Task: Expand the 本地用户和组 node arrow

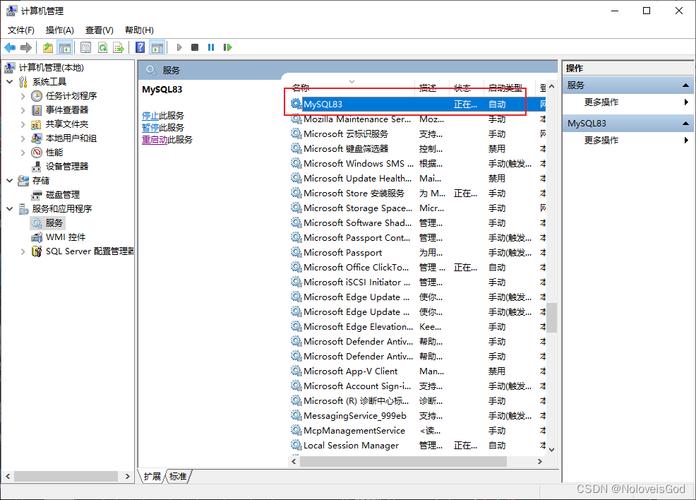Action: click(23, 138)
